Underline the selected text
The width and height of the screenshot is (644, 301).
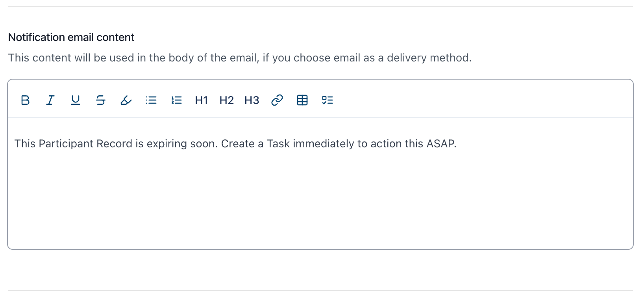pyautogui.click(x=76, y=100)
